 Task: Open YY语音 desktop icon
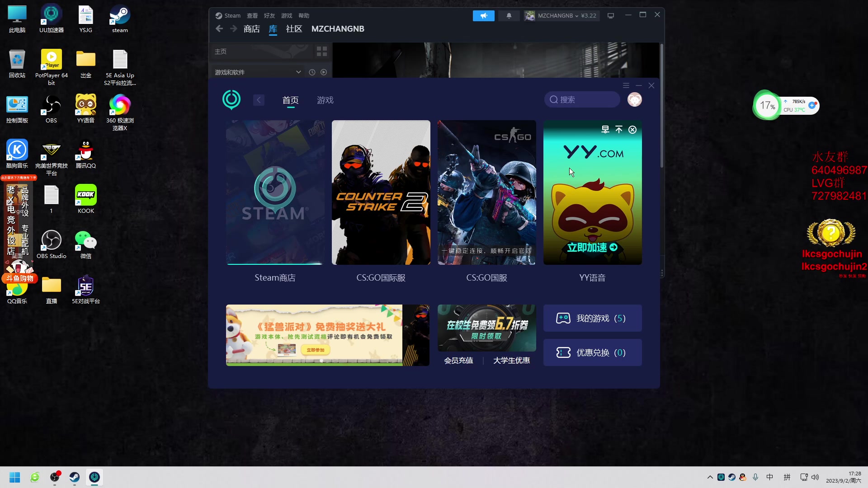click(x=86, y=109)
